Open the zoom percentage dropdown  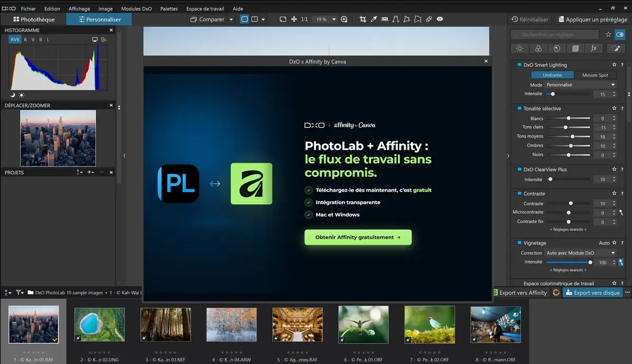coord(334,19)
